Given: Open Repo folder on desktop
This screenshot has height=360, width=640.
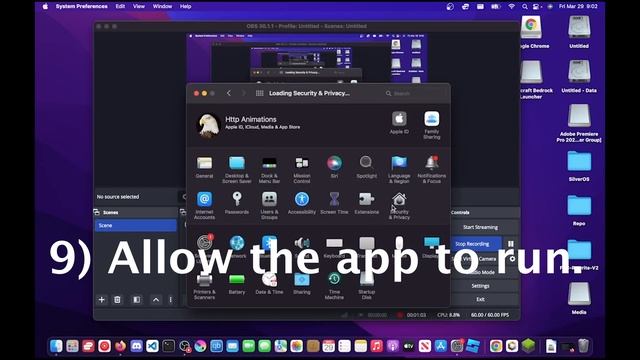Looking at the screenshot, I should pos(579,210).
